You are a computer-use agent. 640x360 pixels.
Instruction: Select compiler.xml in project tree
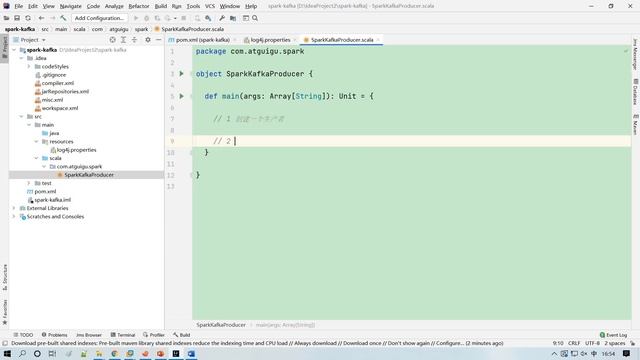[x=58, y=83]
